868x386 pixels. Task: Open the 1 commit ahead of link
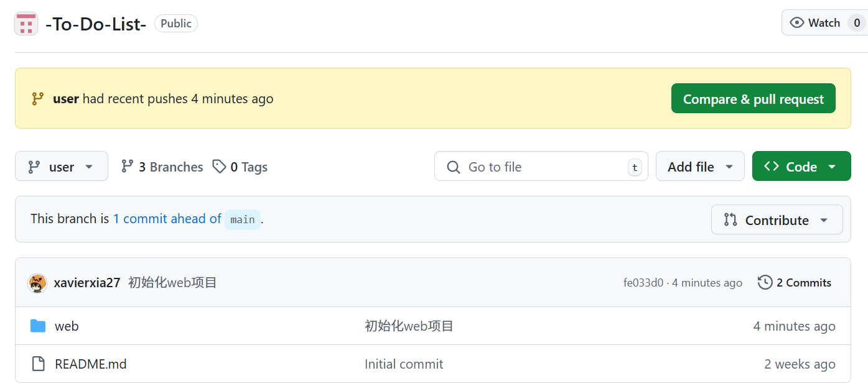pyautogui.click(x=167, y=219)
